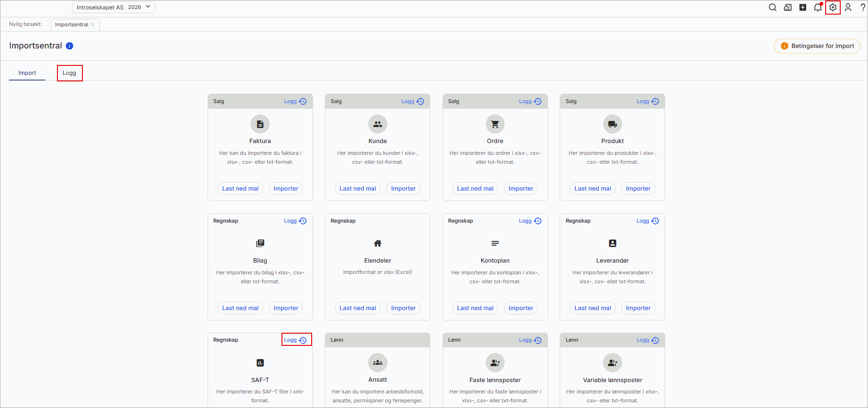
Task: Download template for Faktura
Action: pos(240,189)
